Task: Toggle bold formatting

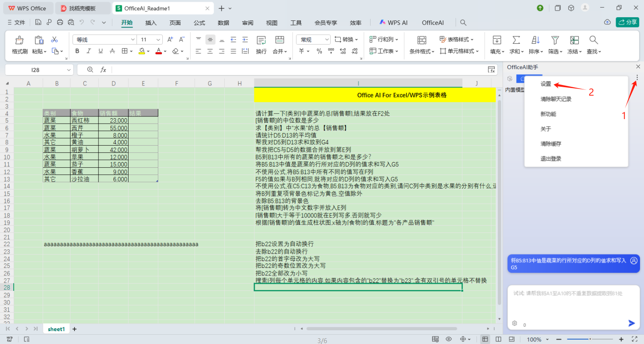Action: pyautogui.click(x=77, y=51)
